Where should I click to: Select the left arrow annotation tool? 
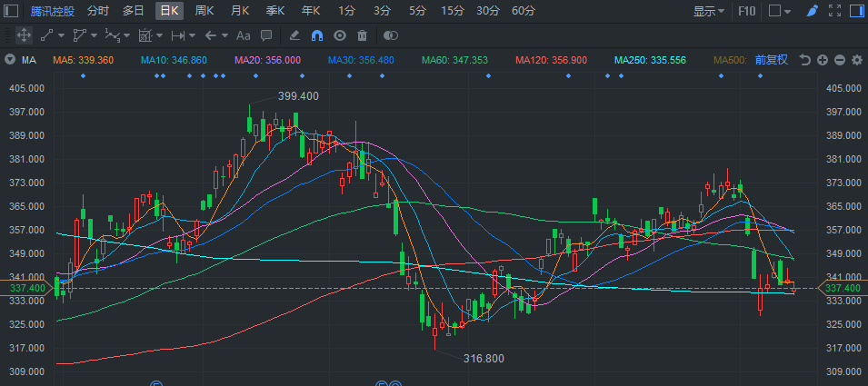210,35
